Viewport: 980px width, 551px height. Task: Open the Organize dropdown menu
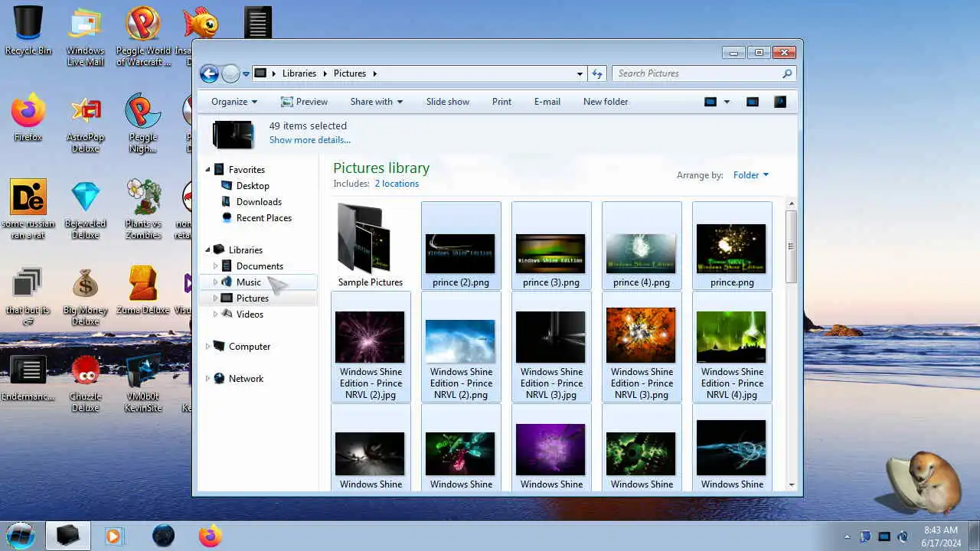coord(234,102)
